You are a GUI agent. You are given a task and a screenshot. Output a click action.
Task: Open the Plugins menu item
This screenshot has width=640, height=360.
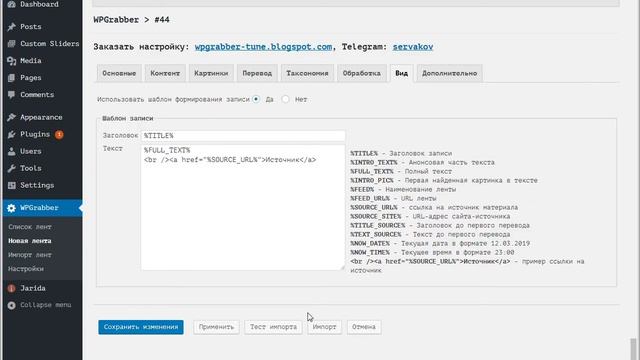point(41,134)
